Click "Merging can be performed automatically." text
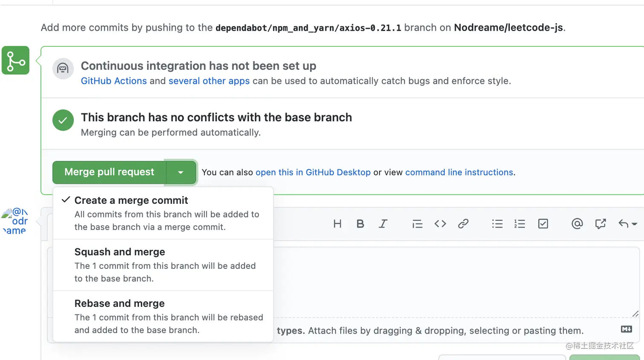Screen dimensions: 644x360 [171, 132]
